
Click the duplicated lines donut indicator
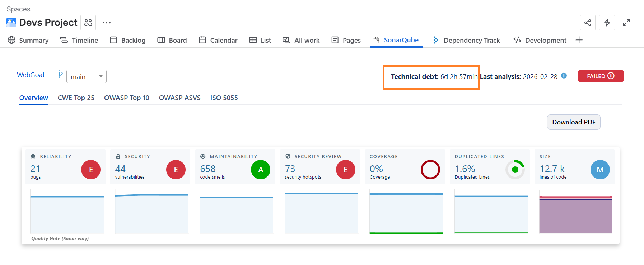point(515,170)
